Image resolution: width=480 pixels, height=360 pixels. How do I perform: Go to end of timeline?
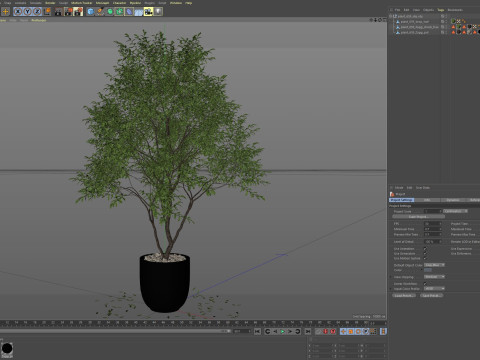click(x=308, y=331)
